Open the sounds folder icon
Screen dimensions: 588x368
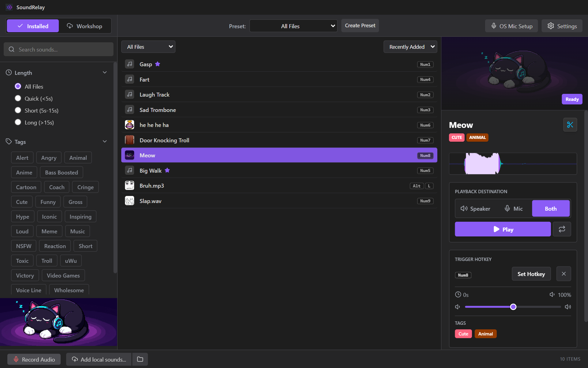tap(140, 359)
